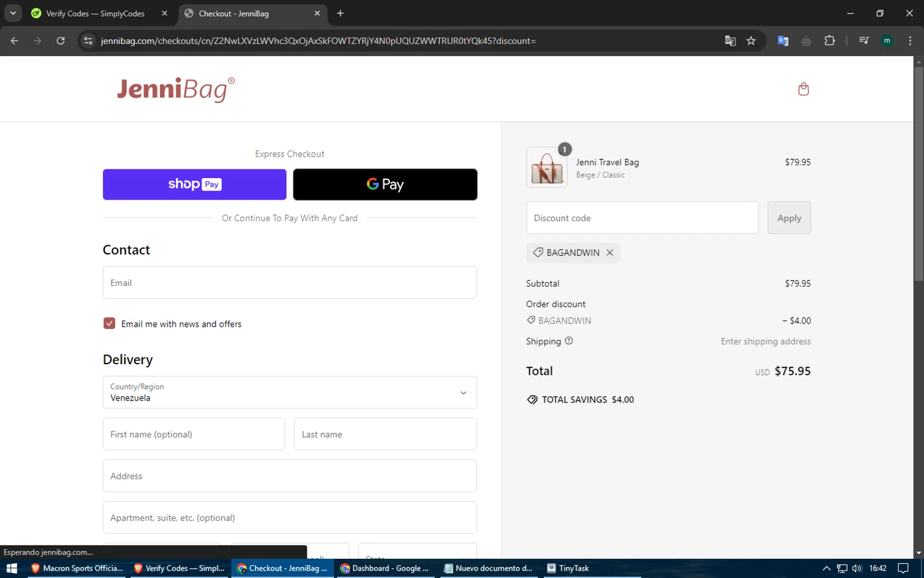924x578 pixels.
Task: Open the volume control in system tray
Action: [x=857, y=568]
